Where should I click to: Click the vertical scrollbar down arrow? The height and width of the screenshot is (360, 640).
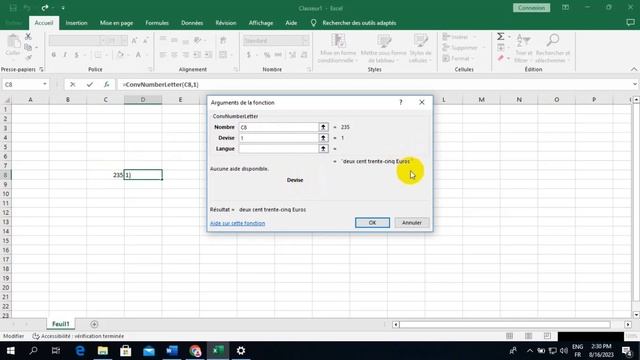(x=636, y=315)
